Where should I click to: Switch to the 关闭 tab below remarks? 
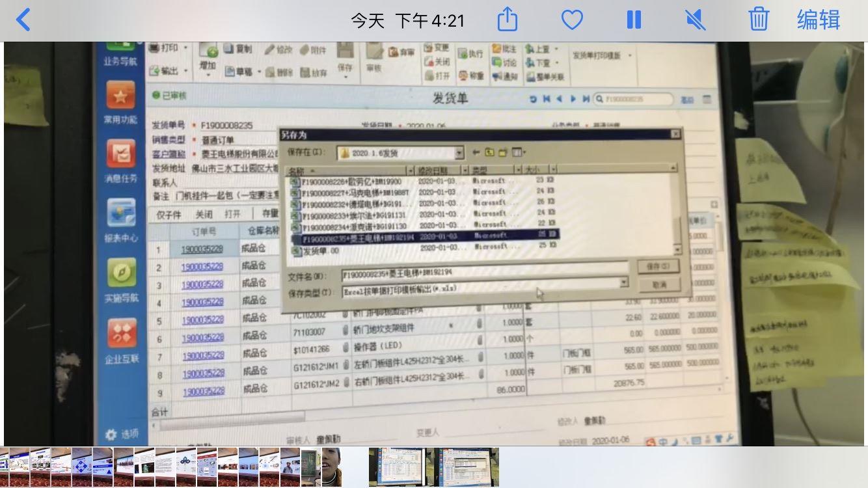[x=204, y=214]
